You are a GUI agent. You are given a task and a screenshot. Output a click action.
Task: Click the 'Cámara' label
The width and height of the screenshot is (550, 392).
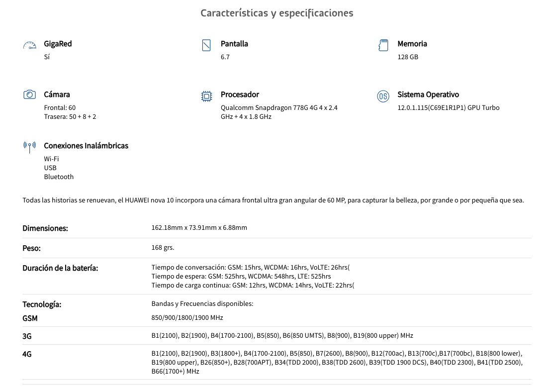(57, 95)
